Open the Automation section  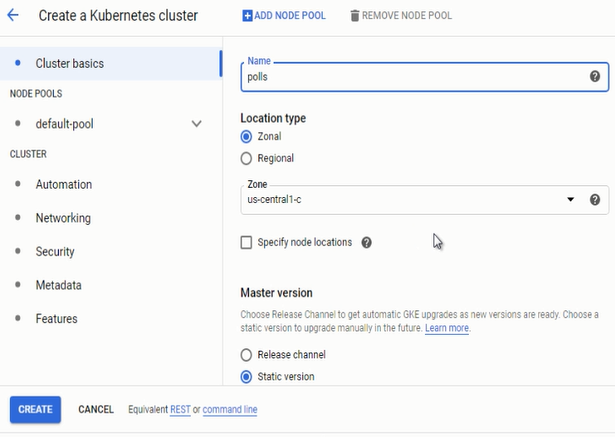coord(64,184)
